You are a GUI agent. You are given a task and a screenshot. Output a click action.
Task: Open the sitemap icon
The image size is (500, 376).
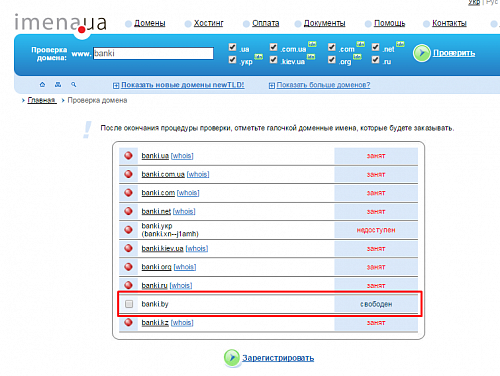[58, 85]
